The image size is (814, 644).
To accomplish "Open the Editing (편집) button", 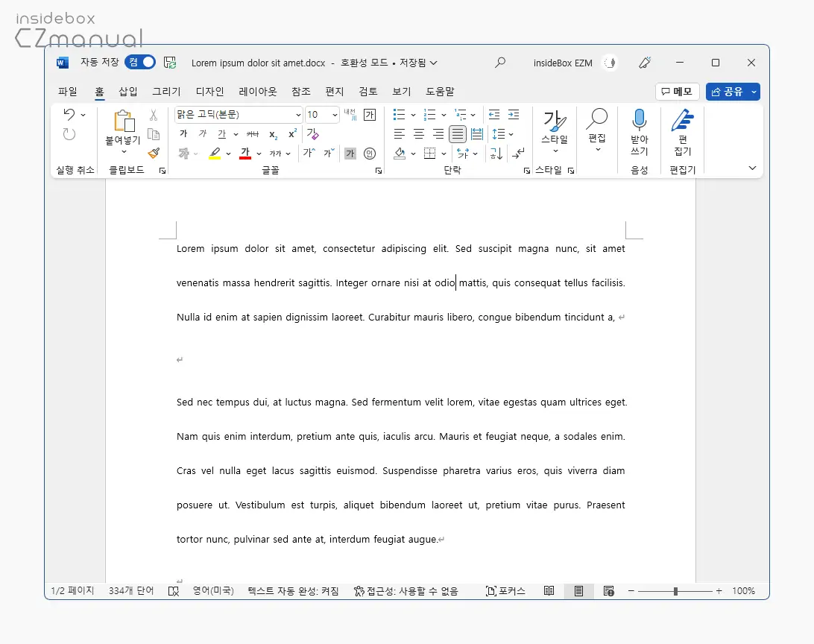I will point(597,130).
